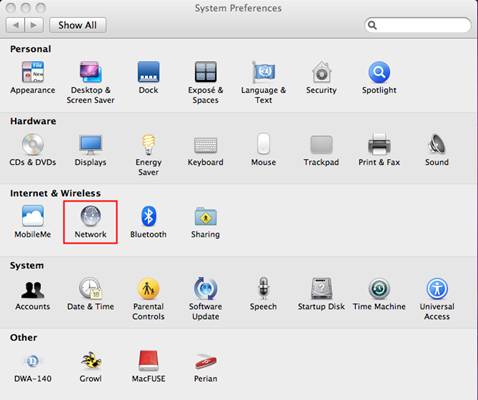Viewport: 478px width, 400px height.
Task: Click the Show All button
Action: click(78, 25)
